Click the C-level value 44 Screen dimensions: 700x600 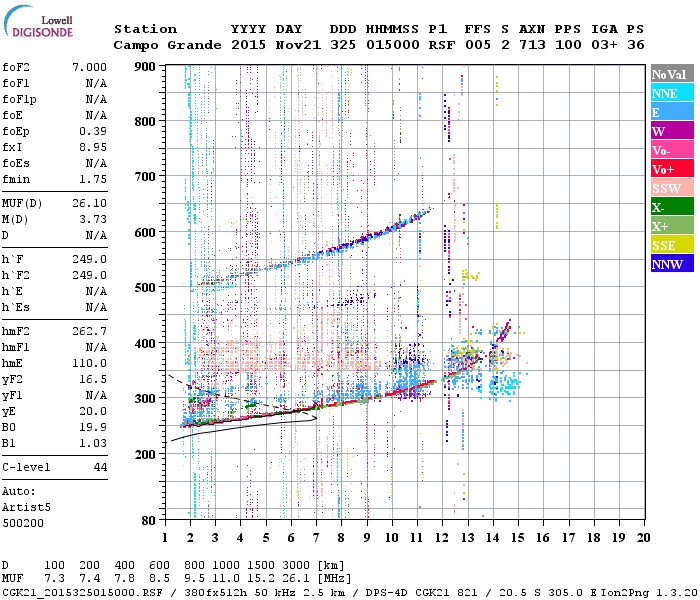pyautogui.click(x=100, y=467)
